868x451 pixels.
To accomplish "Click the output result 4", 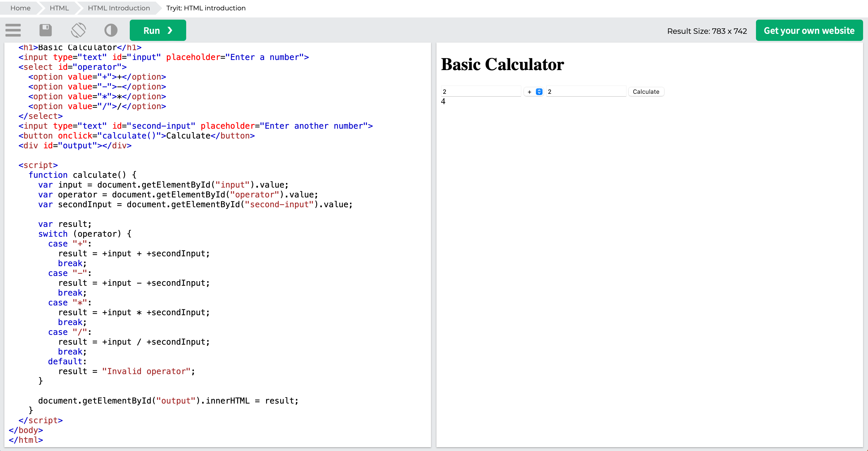I will pyautogui.click(x=443, y=101).
